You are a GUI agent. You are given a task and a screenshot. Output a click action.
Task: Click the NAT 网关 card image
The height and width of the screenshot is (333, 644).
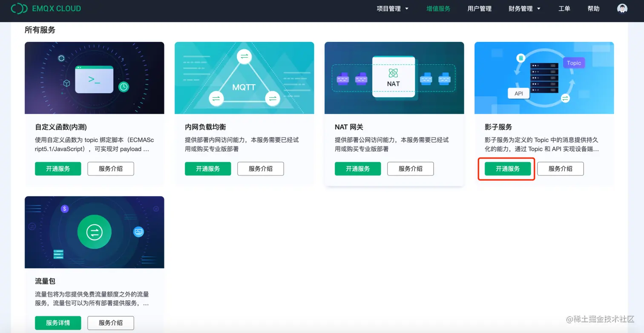click(x=394, y=78)
